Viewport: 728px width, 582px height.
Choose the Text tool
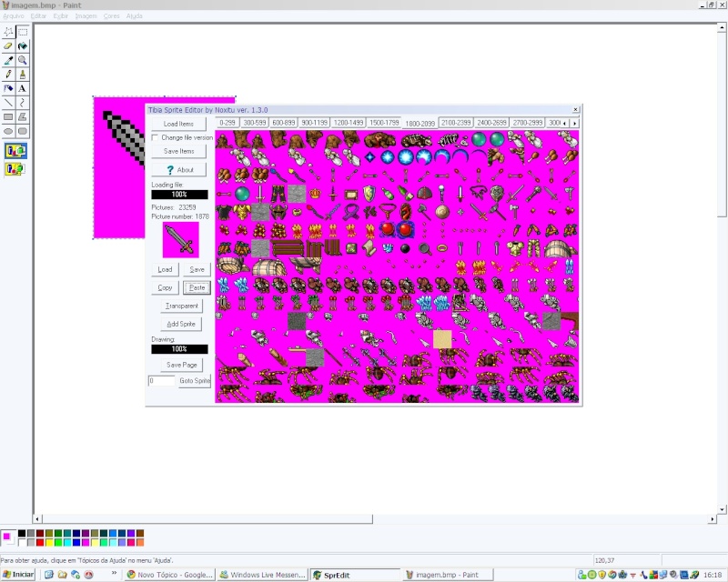point(23,89)
